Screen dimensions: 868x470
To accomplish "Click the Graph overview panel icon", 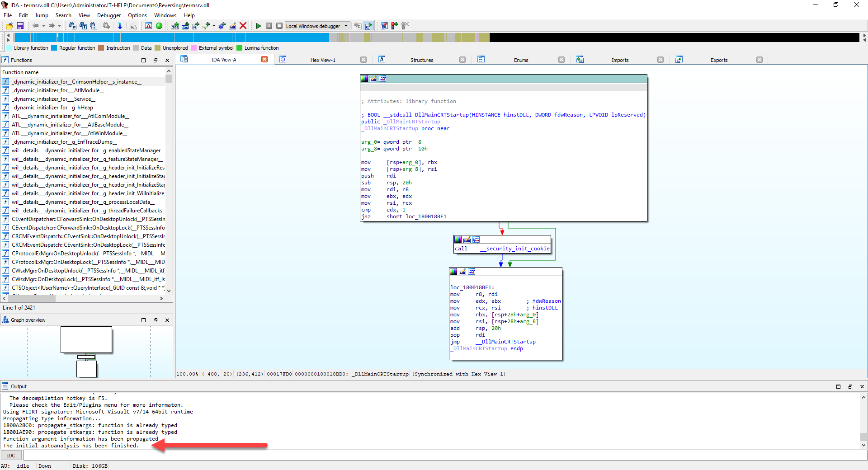I will (5, 320).
